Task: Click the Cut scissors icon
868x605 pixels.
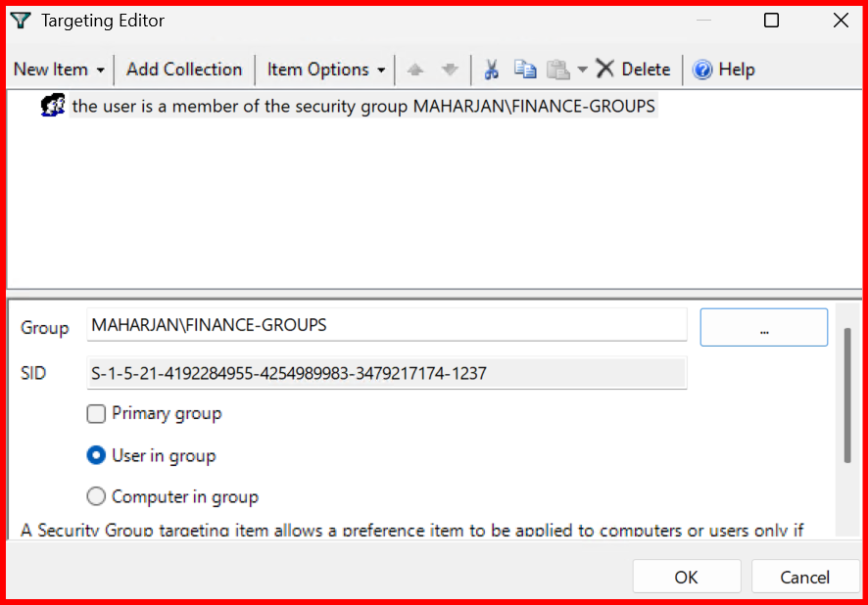Action: tap(492, 70)
